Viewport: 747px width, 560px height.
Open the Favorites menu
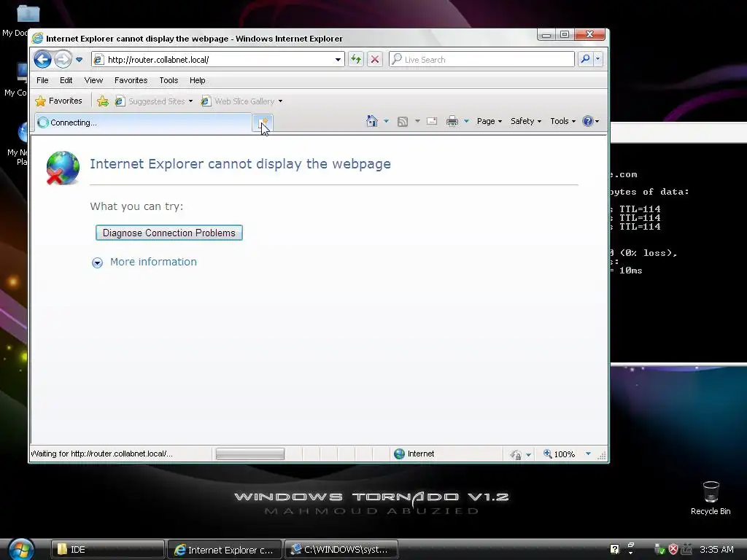coord(131,80)
